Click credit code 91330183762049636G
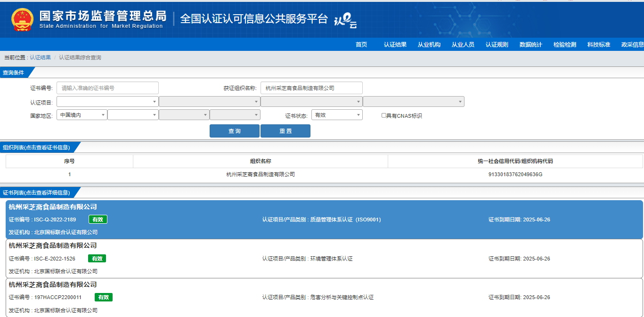644x317 pixels. [x=515, y=174]
